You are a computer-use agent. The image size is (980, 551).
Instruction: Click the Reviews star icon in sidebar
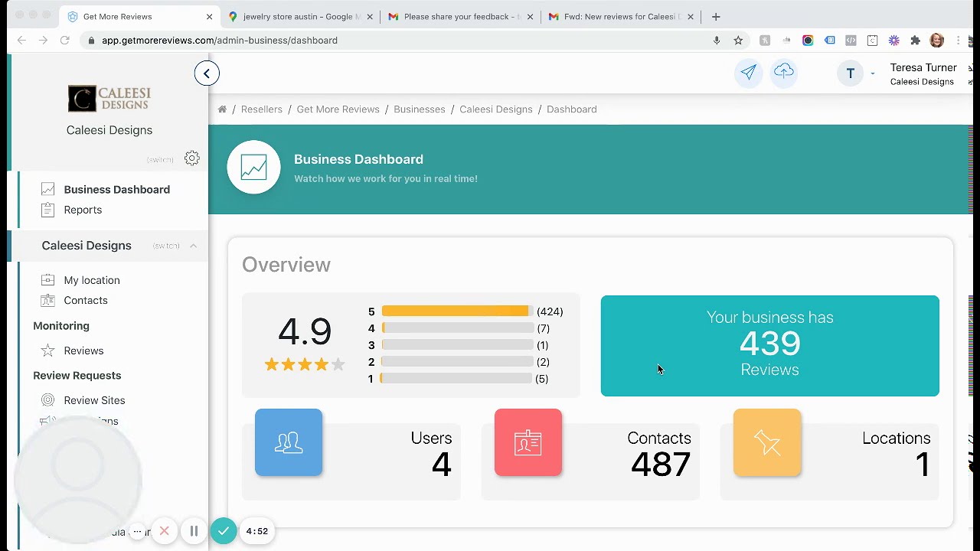[47, 350]
